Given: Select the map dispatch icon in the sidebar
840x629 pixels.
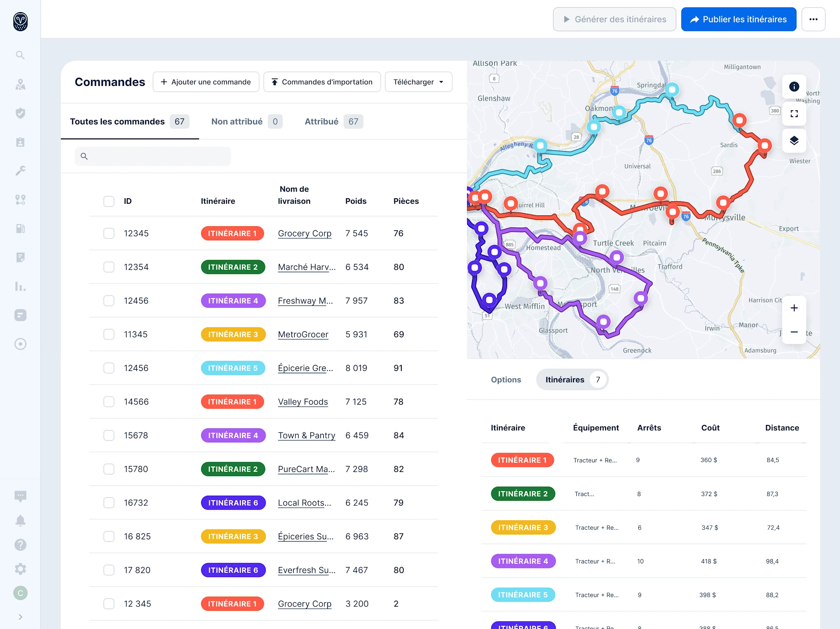Looking at the screenshot, I should point(20,84).
